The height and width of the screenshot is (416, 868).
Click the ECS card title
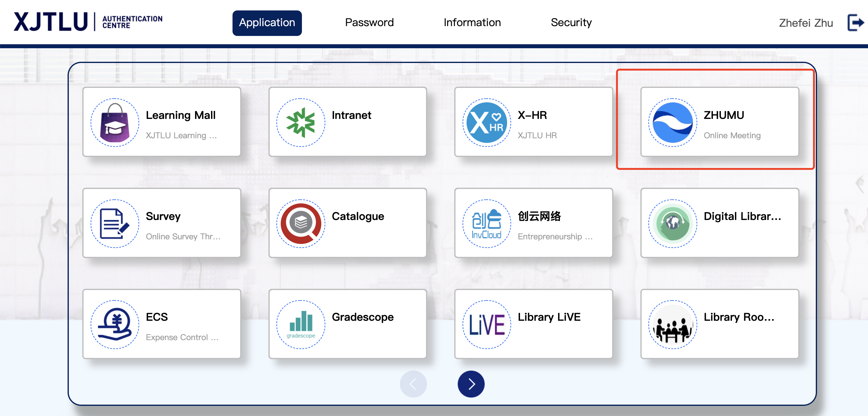click(x=157, y=317)
